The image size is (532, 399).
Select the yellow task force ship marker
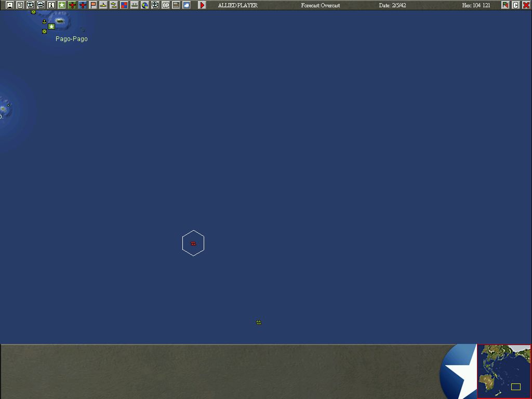[x=259, y=322]
